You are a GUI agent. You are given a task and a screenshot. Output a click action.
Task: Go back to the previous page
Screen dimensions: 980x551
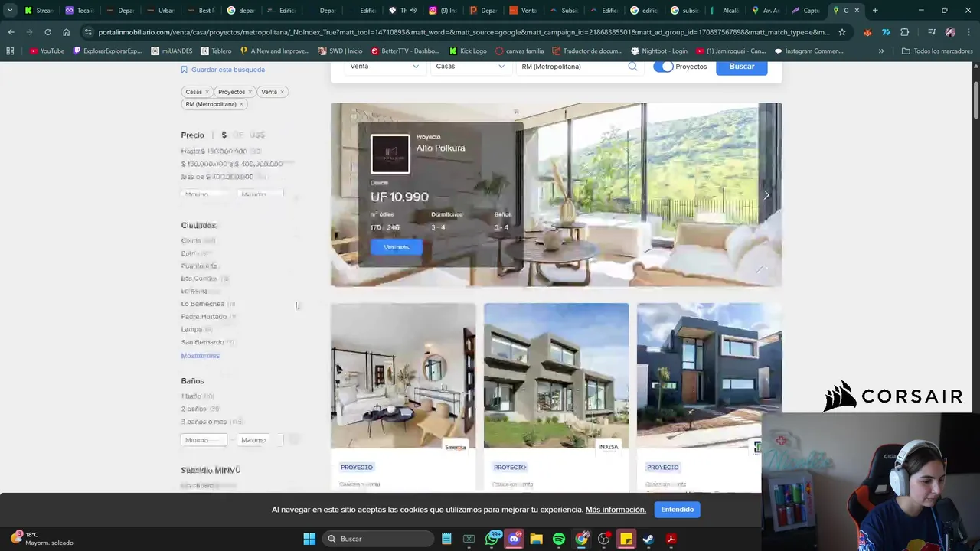tap(11, 32)
